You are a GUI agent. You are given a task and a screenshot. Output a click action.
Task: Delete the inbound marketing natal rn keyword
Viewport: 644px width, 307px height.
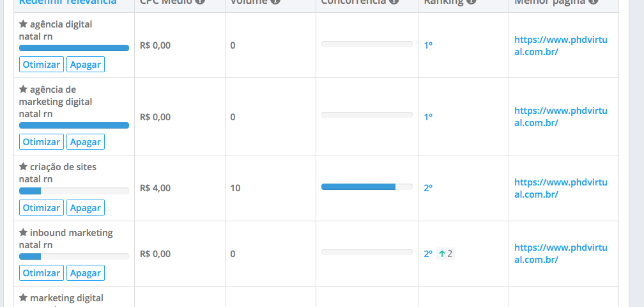click(x=86, y=273)
